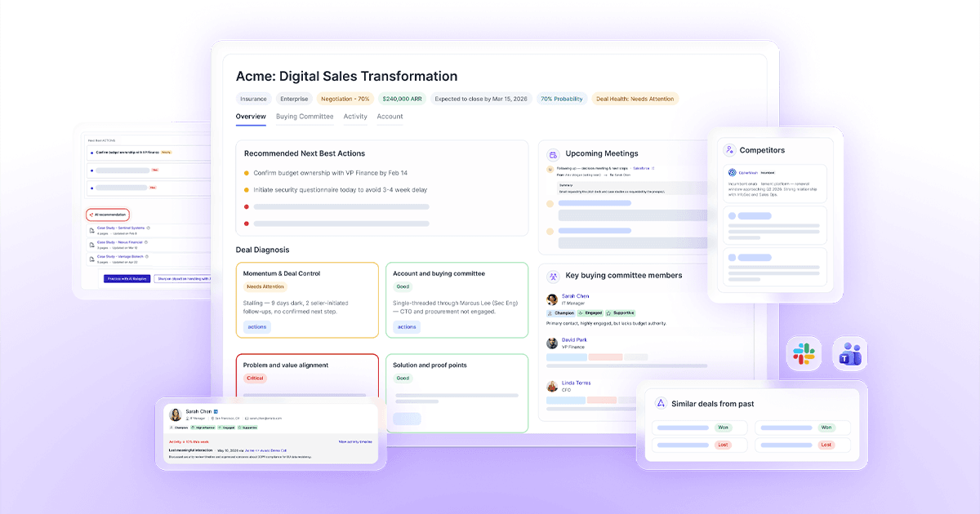Click the AI recommendation badge
980x514 pixels.
pos(108,215)
